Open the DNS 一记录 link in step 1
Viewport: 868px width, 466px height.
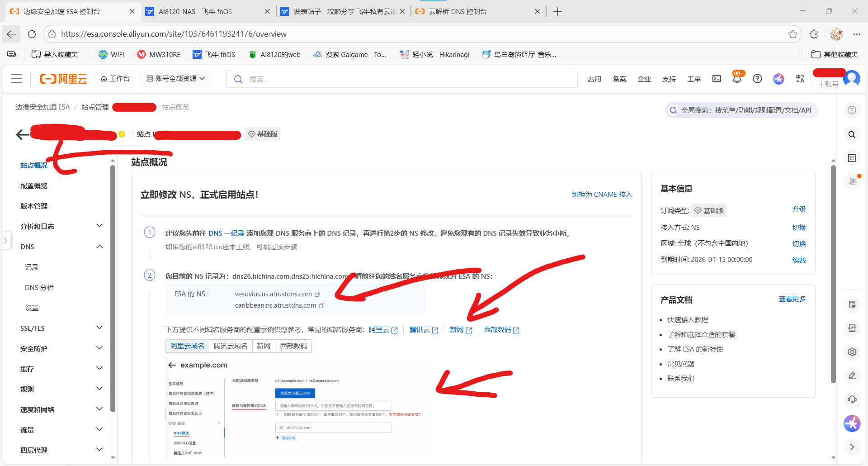click(x=226, y=233)
